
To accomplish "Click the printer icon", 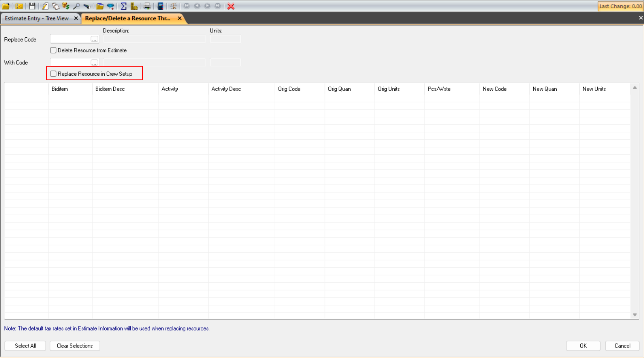I will [x=147, y=6].
